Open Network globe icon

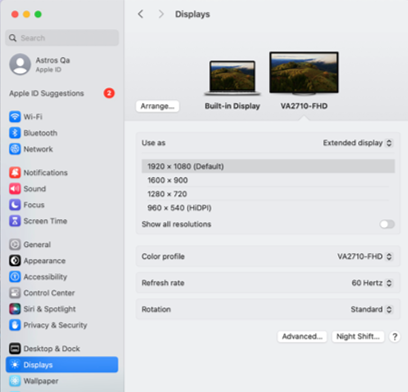coord(15,149)
